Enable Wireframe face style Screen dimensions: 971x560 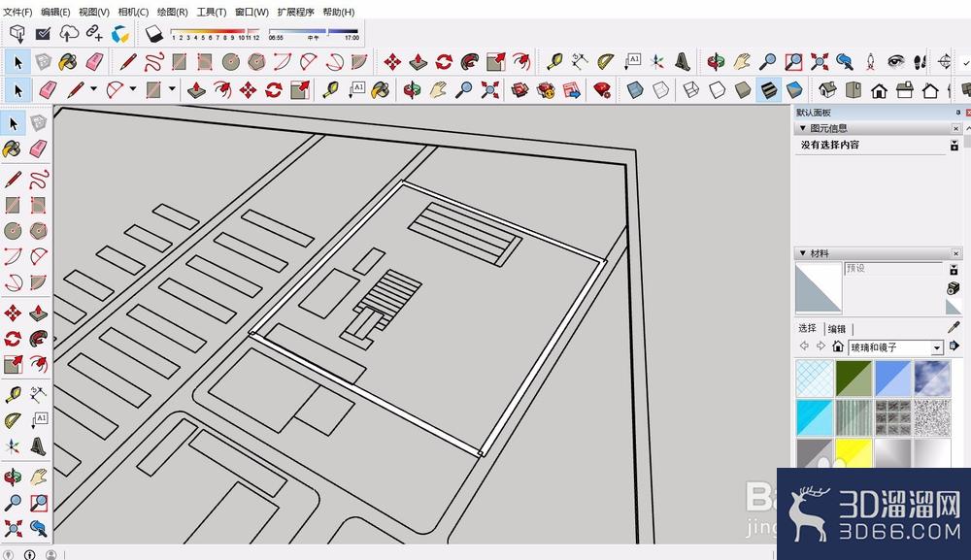pos(691,90)
